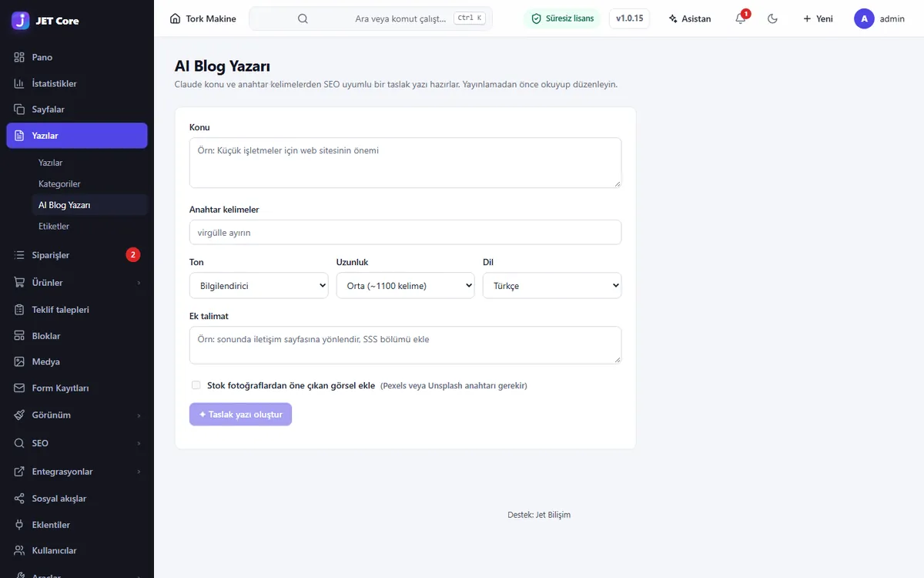Click the Siparişler red count badge
Screen dimensions: 924x578
tap(133, 255)
